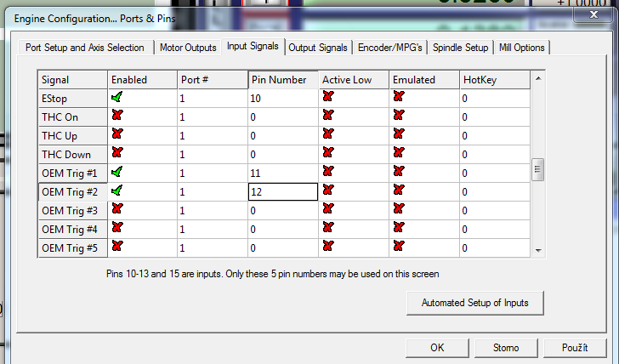Click the Pin Number column header
The image size is (619, 364).
283,80
